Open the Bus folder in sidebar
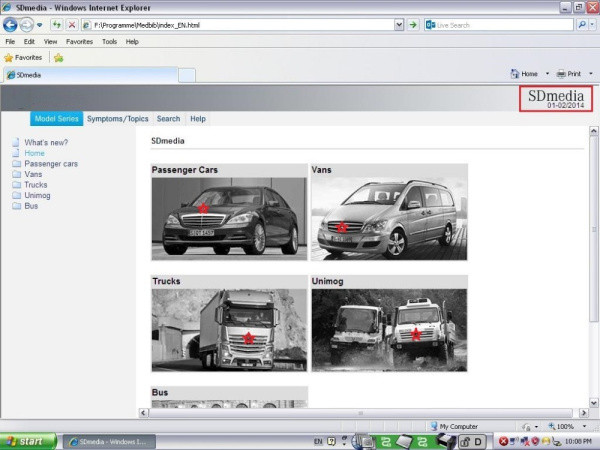The width and height of the screenshot is (600, 450). [x=31, y=206]
